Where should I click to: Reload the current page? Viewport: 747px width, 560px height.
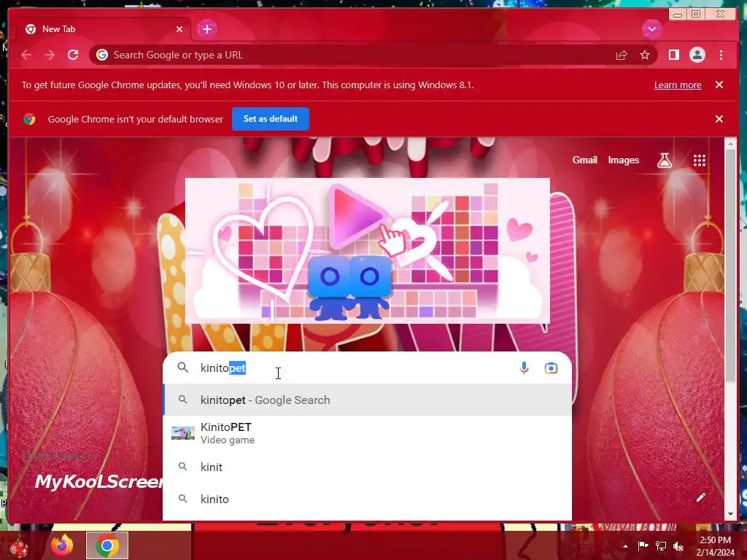(x=73, y=55)
